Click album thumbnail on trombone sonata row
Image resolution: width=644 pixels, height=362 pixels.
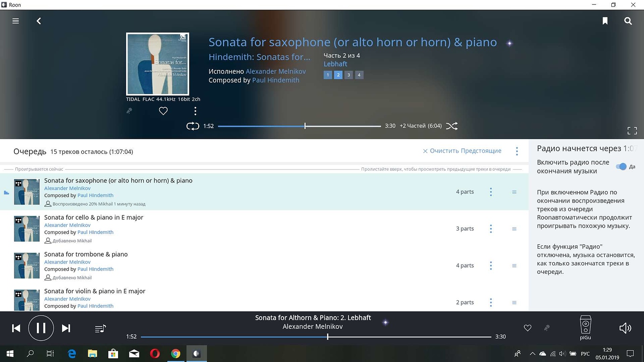click(x=27, y=265)
